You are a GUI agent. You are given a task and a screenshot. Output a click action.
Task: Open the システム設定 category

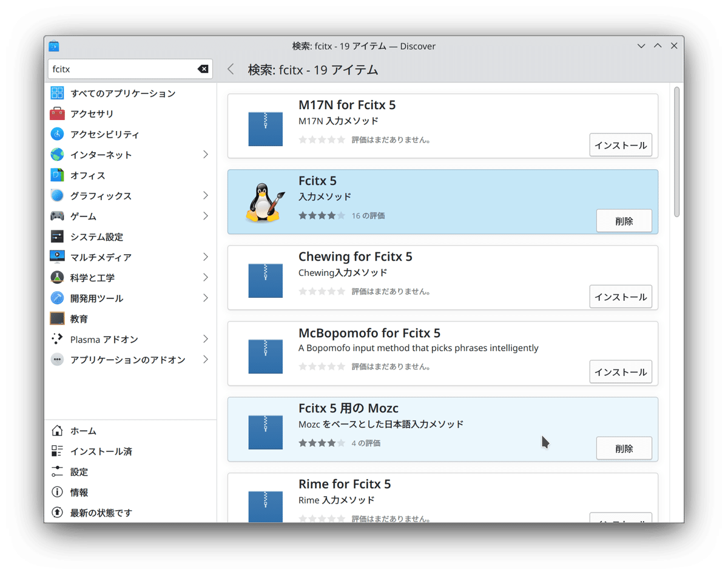coord(130,237)
